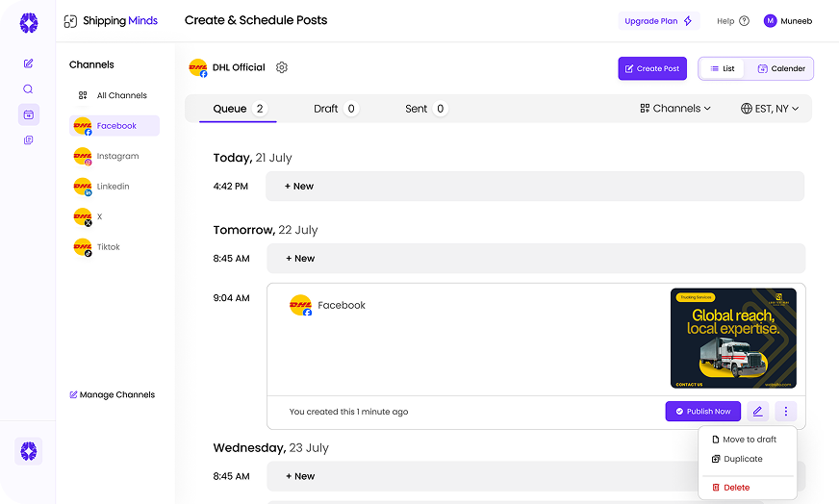Select the Instagram channel in sidebar
This screenshot has width=839, height=504.
(x=117, y=156)
